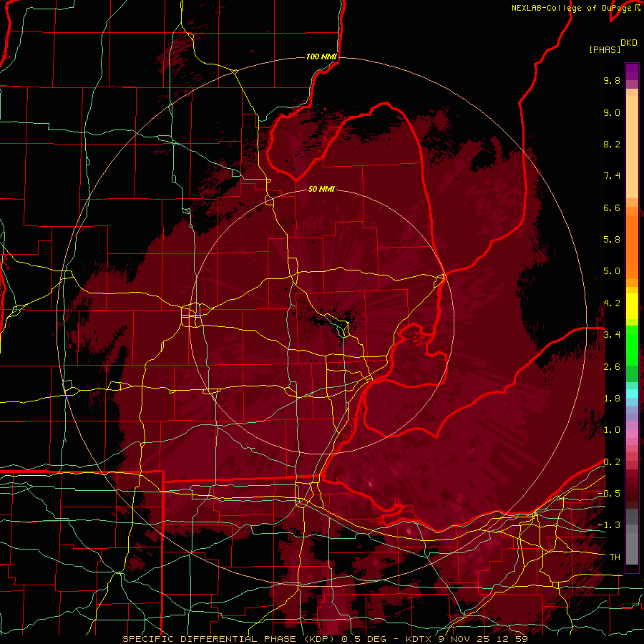The width and height of the screenshot is (644, 644).
Task: Click the 50 NMI range ring label
Action: 321,189
